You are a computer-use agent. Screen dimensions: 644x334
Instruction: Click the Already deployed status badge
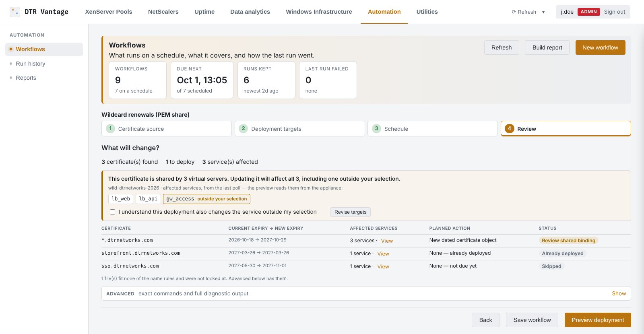(563, 254)
